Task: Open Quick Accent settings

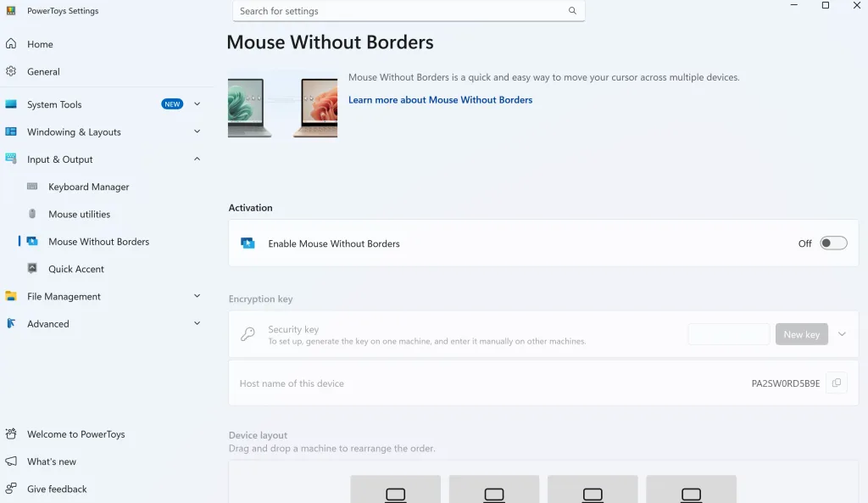Action: pyautogui.click(x=34, y=269)
